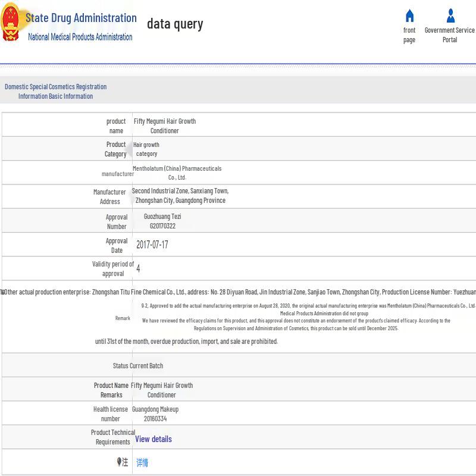The image size is (476, 476).
Task: Click the Government Service Portal person icon
Action: (x=450, y=16)
